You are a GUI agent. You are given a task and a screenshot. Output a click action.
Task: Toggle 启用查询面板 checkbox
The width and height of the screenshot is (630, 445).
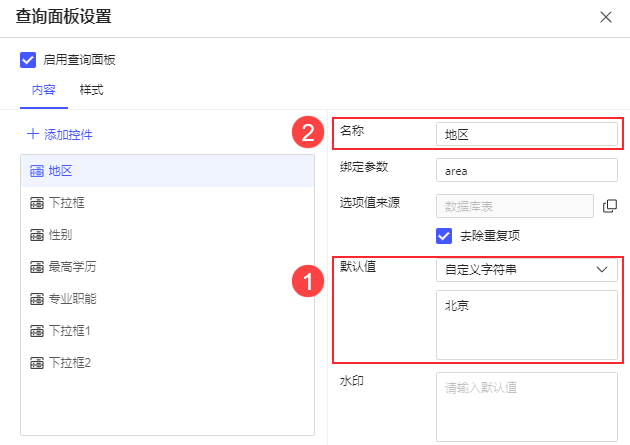click(28, 59)
